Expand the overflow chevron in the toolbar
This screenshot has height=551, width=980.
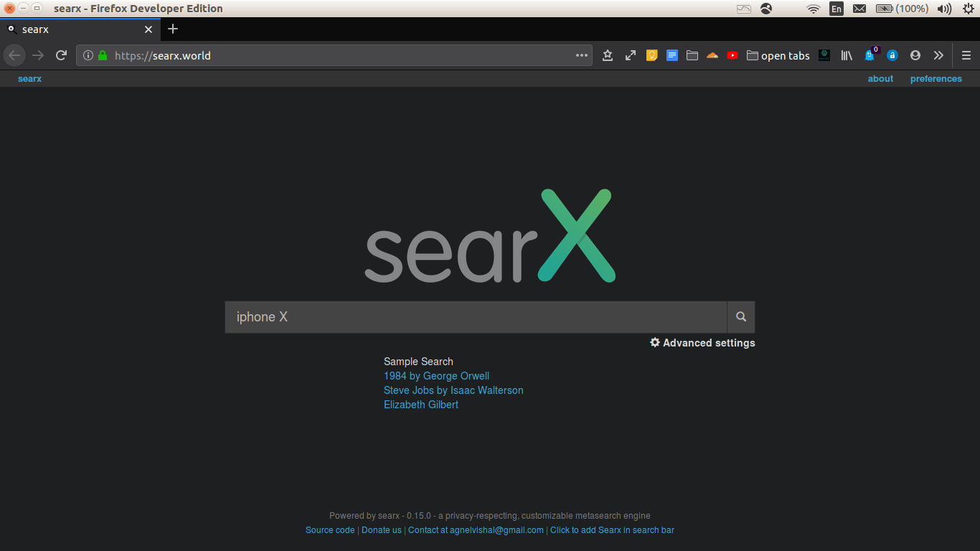938,55
